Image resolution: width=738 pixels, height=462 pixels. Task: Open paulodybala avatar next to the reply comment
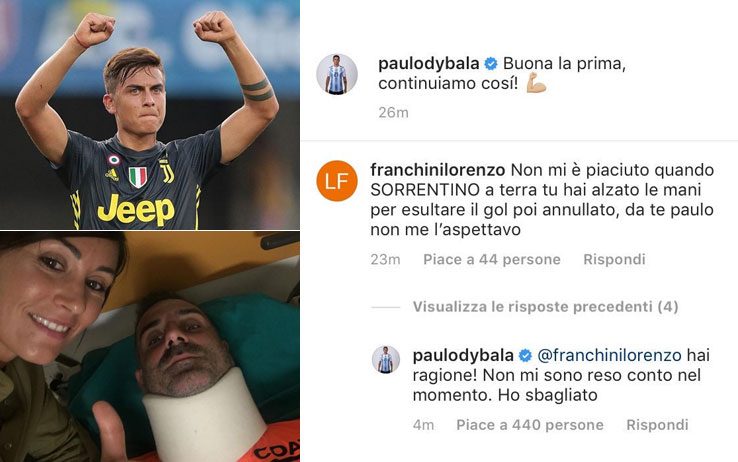click(x=386, y=360)
